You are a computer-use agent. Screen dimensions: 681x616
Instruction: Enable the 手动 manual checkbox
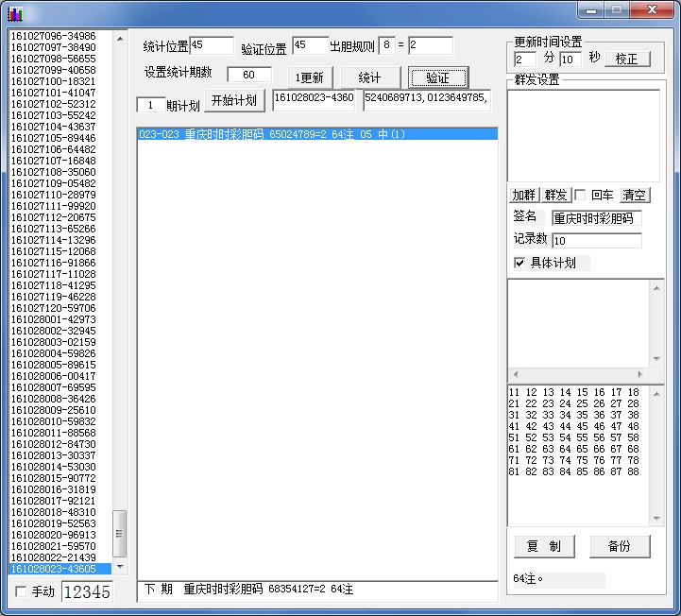[23, 591]
